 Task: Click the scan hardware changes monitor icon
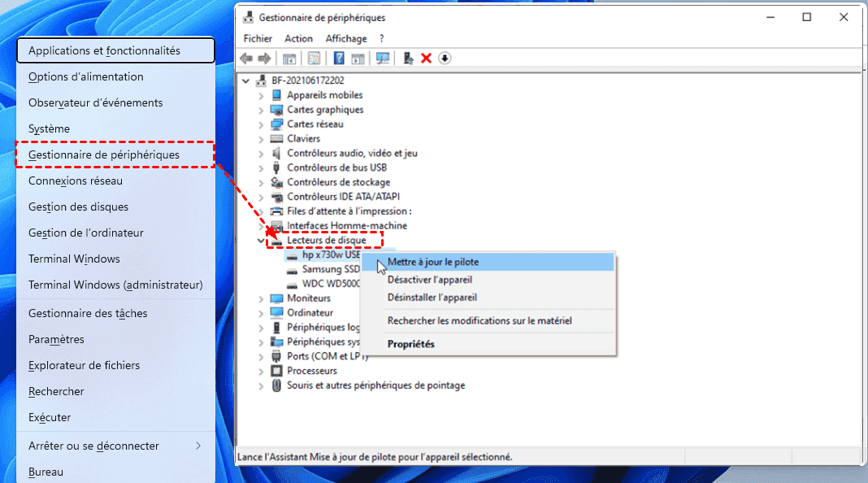[x=383, y=59]
